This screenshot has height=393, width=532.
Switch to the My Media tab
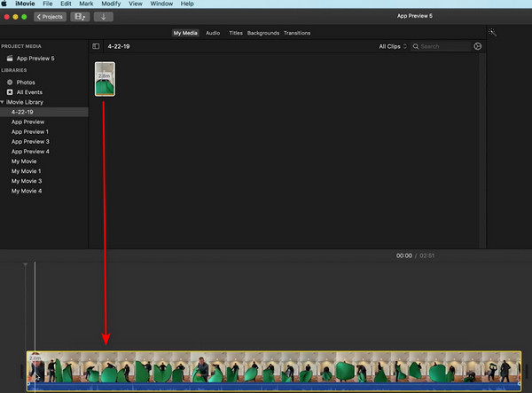(x=185, y=33)
